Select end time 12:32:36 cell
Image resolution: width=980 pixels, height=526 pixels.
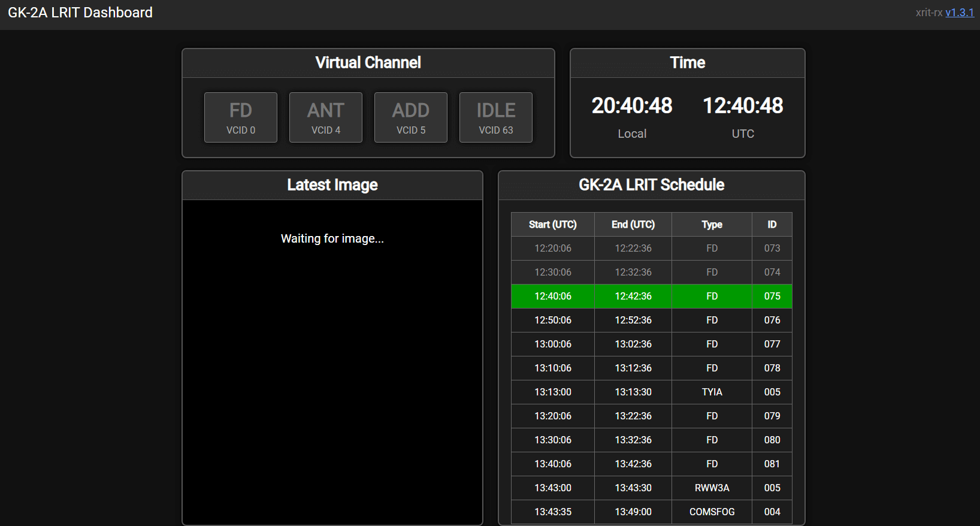pos(633,272)
